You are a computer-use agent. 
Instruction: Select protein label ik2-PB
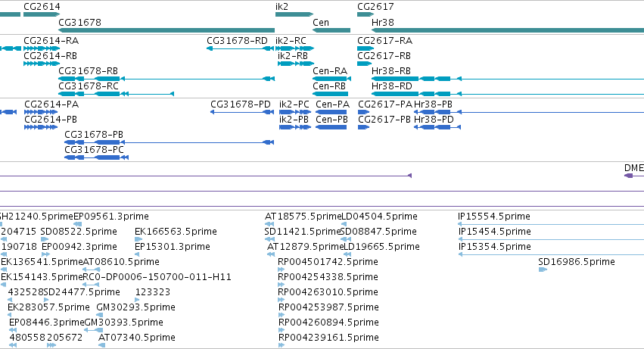[x=294, y=120]
